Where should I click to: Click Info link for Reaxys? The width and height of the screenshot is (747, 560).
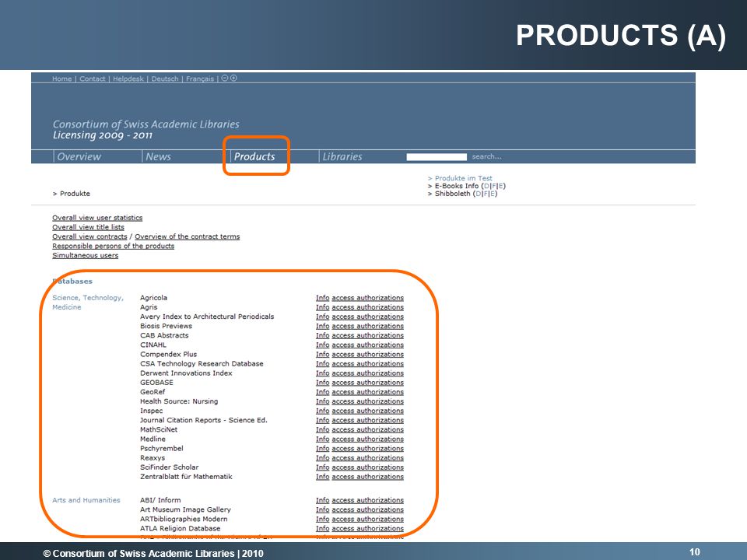[x=322, y=457]
